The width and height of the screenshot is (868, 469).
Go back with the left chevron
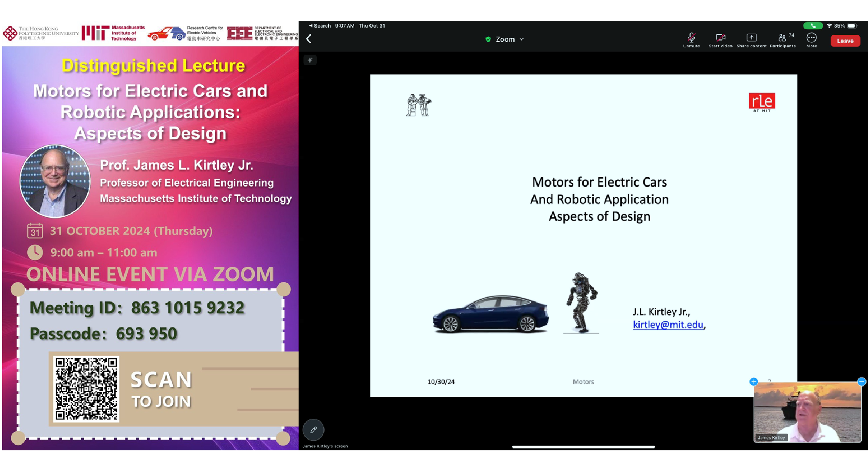(x=309, y=39)
